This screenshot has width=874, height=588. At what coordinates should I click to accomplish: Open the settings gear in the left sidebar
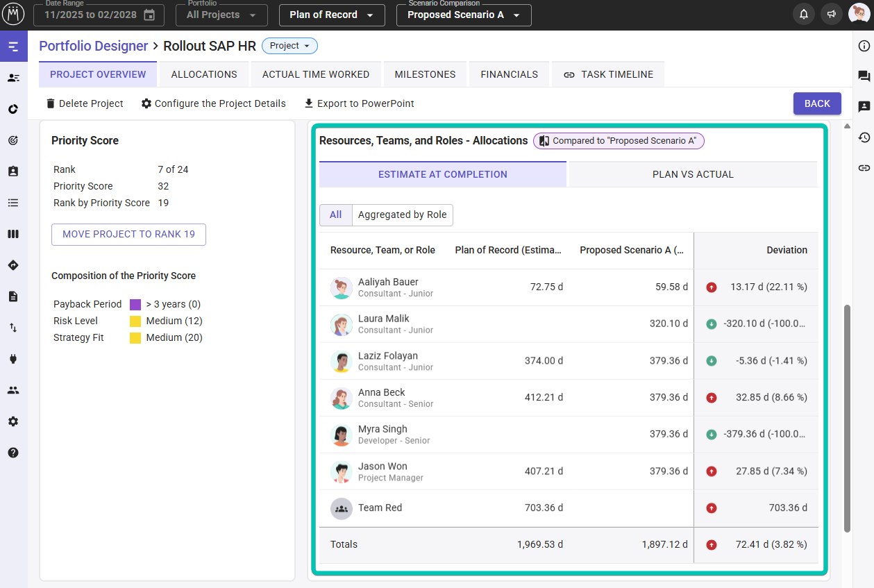(x=13, y=421)
